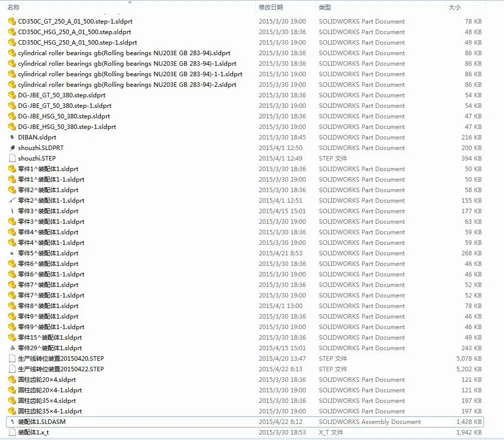Click the 5,078 KB size cell
Viewport: 504px width, 440px height.
469,359
